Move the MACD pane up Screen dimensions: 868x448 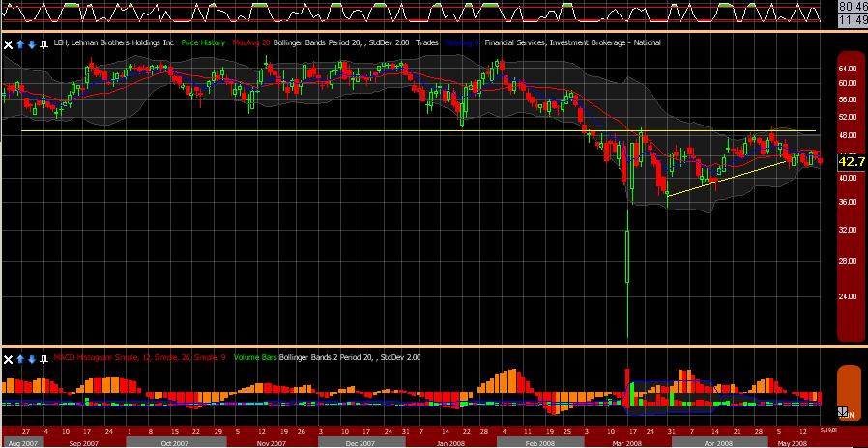pyautogui.click(x=20, y=359)
